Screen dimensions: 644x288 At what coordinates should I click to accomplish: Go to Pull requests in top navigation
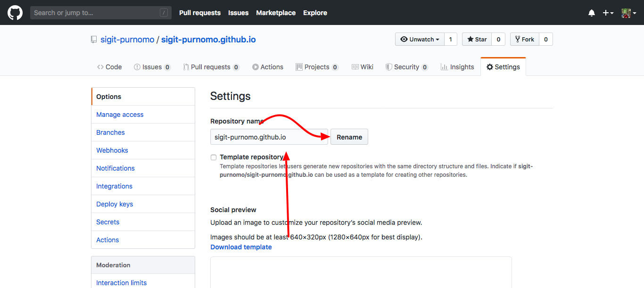pyautogui.click(x=200, y=13)
